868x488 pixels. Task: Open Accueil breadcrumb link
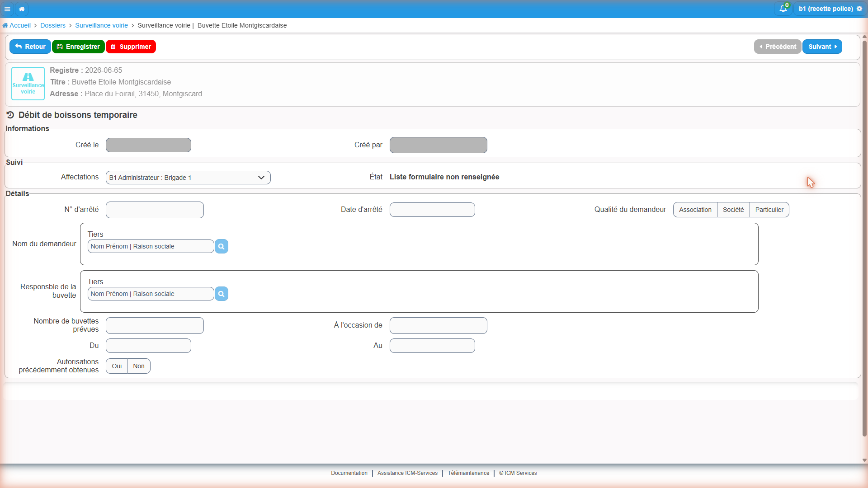[17, 25]
